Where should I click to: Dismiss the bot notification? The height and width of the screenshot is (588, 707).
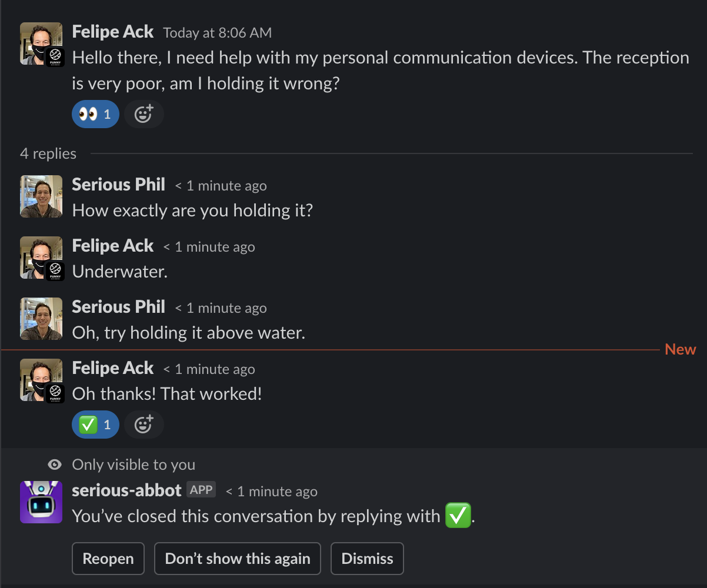[367, 559]
